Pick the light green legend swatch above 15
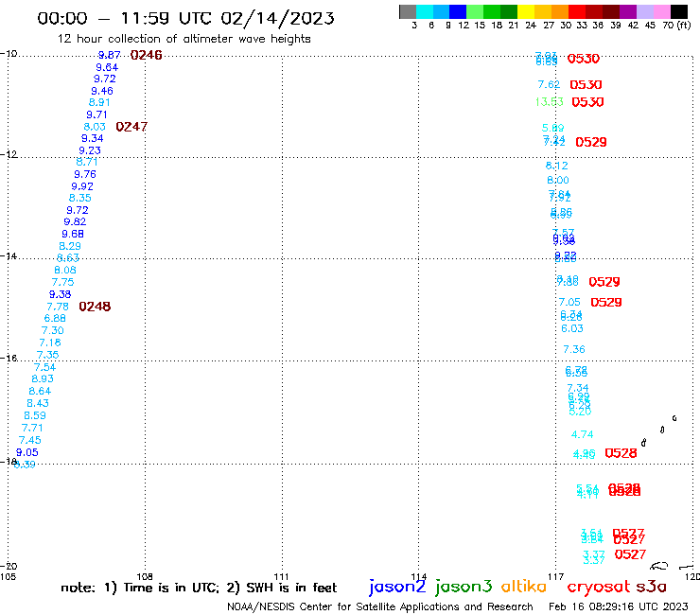The width and height of the screenshot is (700, 615). [475, 11]
